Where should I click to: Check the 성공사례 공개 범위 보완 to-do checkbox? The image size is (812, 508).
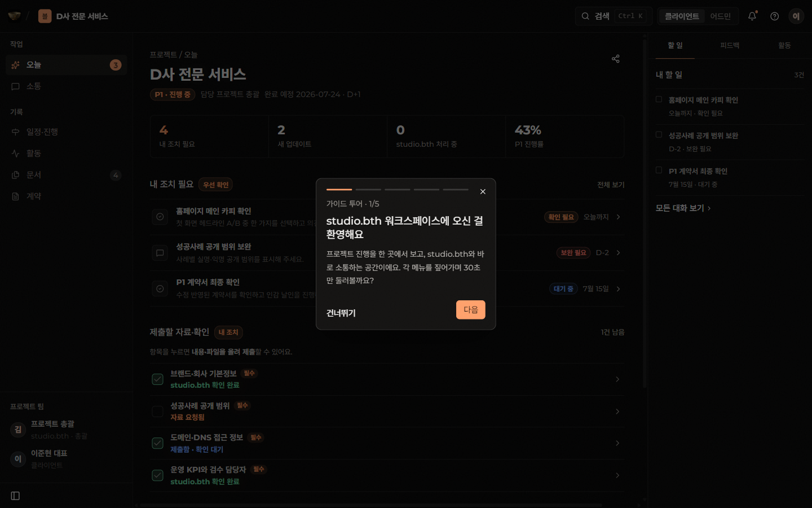(x=659, y=135)
